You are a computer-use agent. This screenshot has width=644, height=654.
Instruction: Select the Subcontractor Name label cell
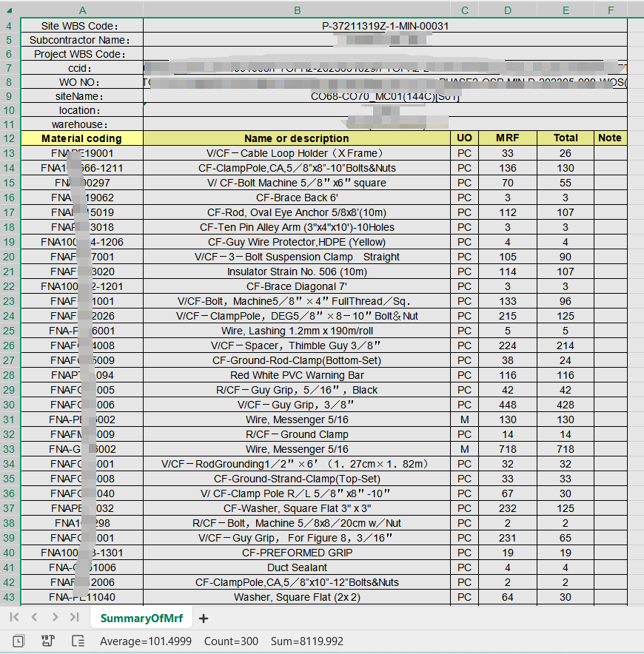tap(82, 40)
